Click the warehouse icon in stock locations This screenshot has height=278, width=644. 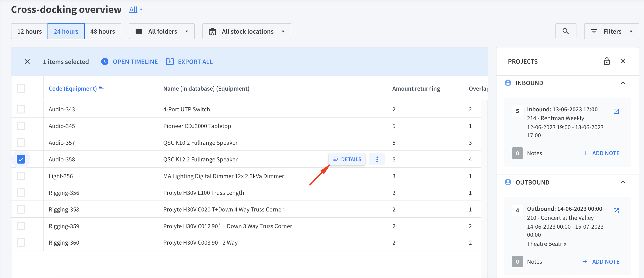point(212,31)
